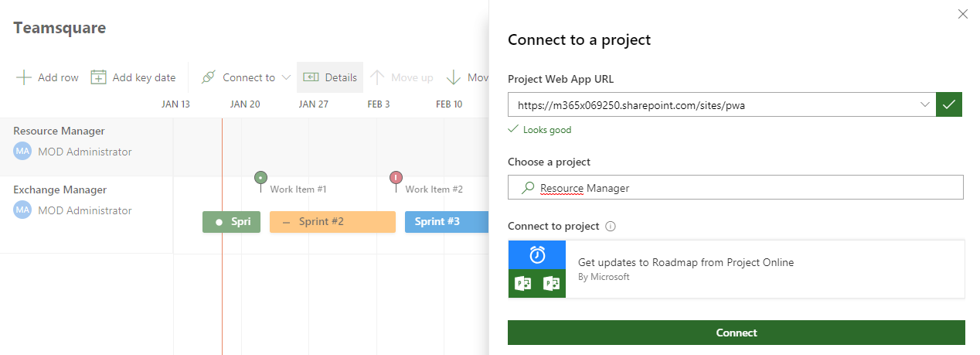
Task: Close the Connect to a project panel
Action: pos(963,14)
